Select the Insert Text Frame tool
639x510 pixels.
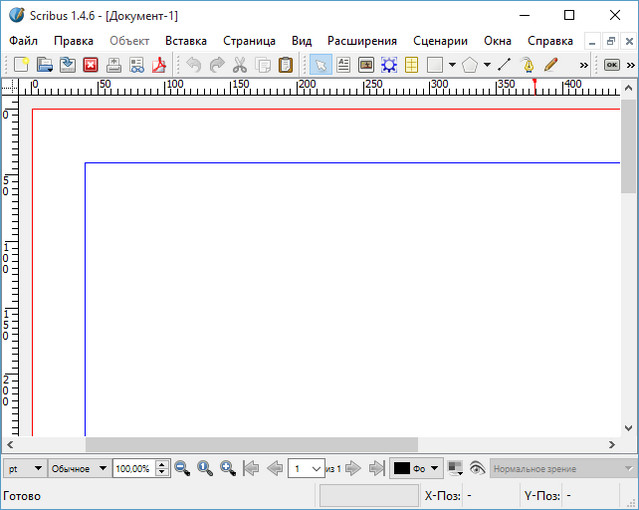tap(344, 65)
